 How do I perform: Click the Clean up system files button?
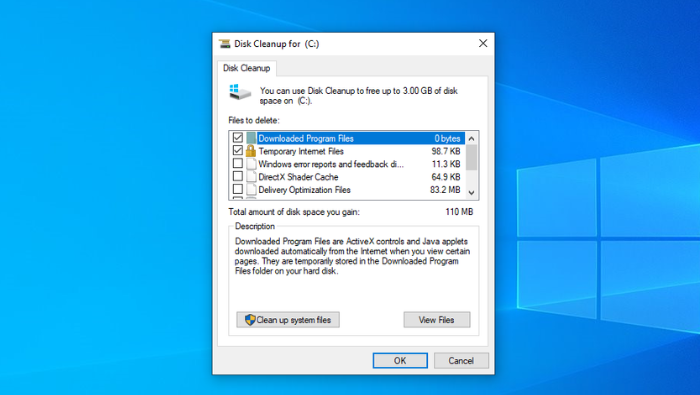coord(288,320)
